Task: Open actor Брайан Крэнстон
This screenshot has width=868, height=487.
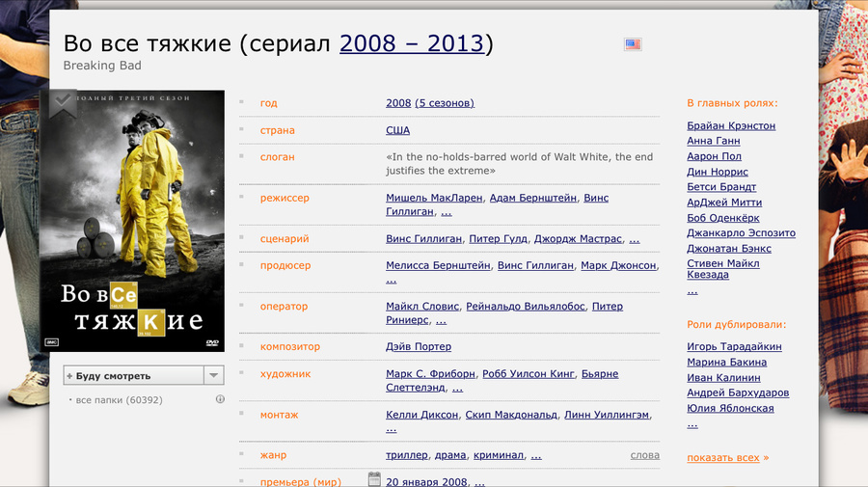Action: [731, 125]
